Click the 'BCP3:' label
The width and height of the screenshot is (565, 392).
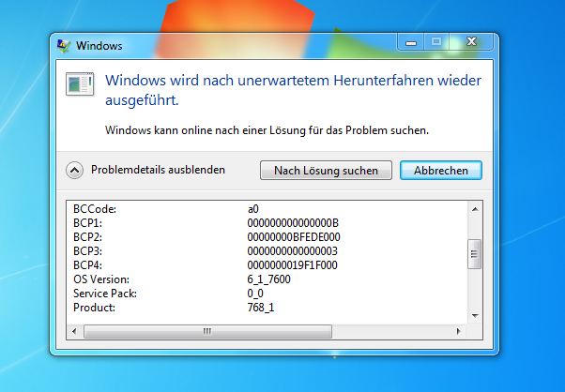[87, 251]
